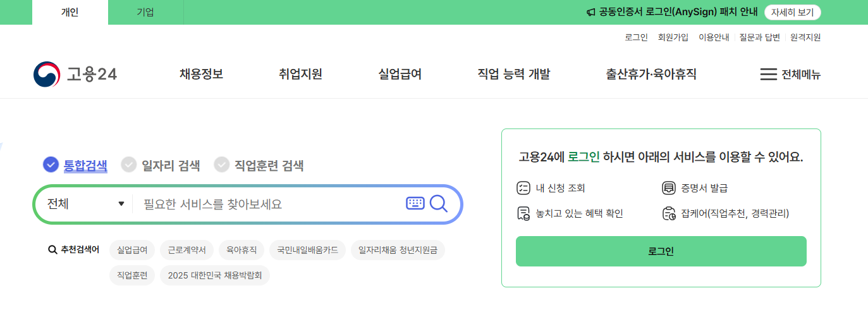Screen dimensions: 868x319
Task: Click the 고용24 logo
Action: [x=75, y=75]
